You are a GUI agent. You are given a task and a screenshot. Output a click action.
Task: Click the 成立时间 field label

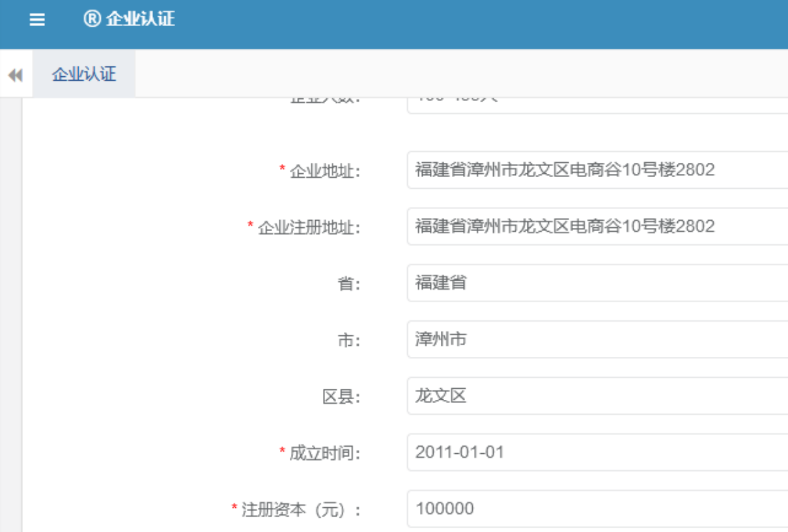(x=324, y=453)
